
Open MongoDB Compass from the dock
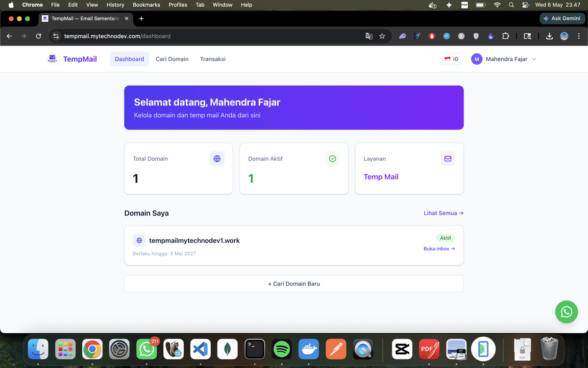pyautogui.click(x=227, y=349)
